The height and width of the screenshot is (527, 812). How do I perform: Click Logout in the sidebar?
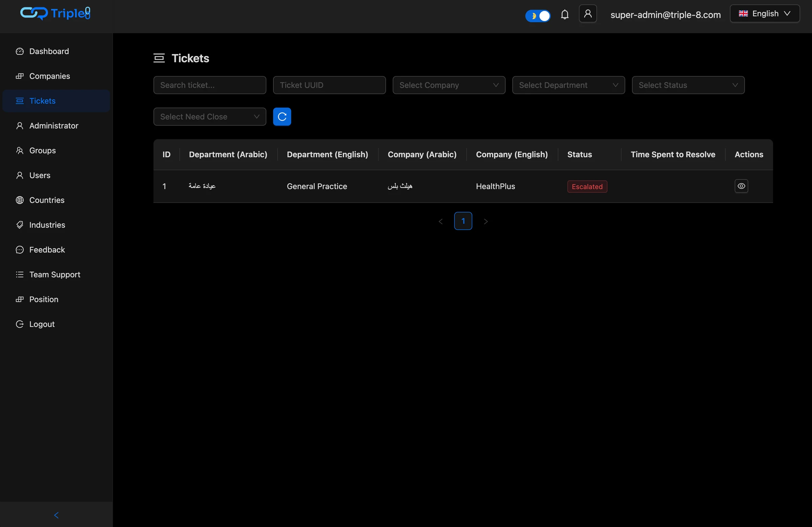click(56, 324)
